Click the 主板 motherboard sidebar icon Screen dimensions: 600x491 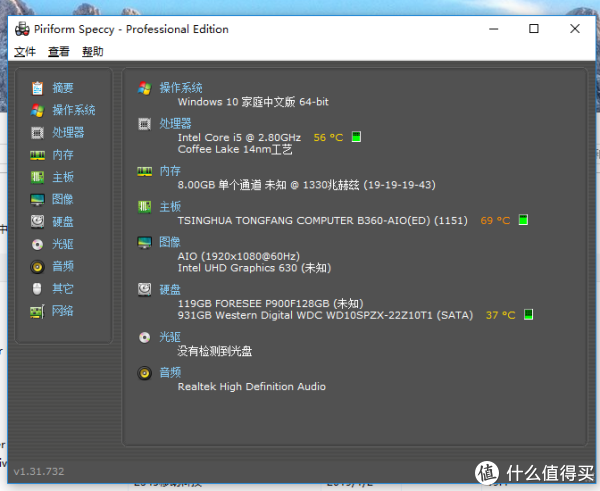pos(37,177)
